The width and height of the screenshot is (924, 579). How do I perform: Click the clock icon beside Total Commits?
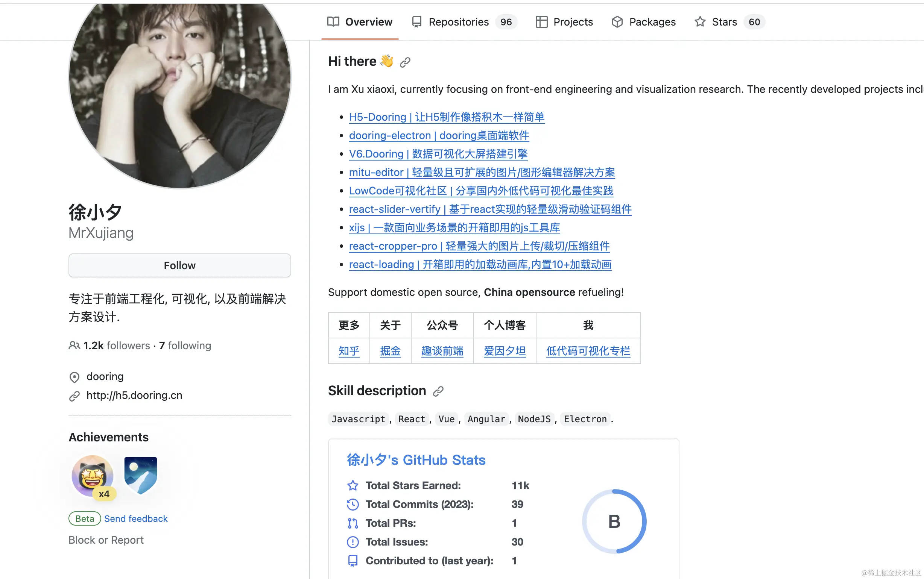click(353, 504)
